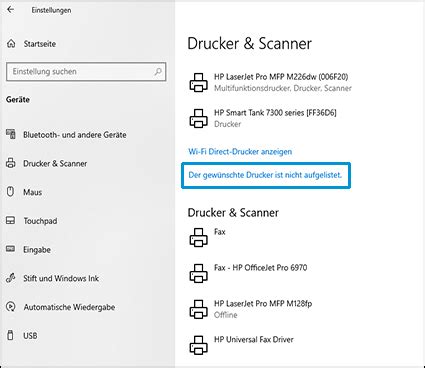Select HP Smart Tank 7300 series [FF36D6]
The width and height of the screenshot is (425, 368).
click(275, 113)
